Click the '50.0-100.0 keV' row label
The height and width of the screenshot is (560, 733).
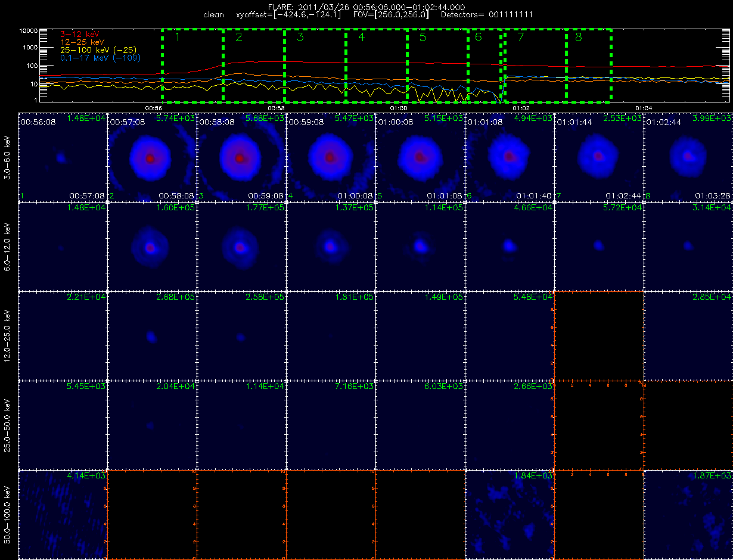[x=7, y=515]
